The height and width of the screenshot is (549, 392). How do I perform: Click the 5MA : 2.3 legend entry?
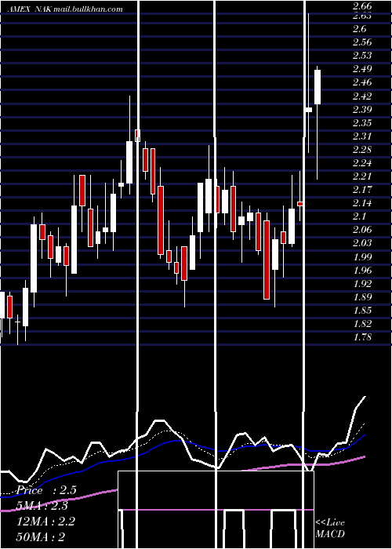click(42, 506)
